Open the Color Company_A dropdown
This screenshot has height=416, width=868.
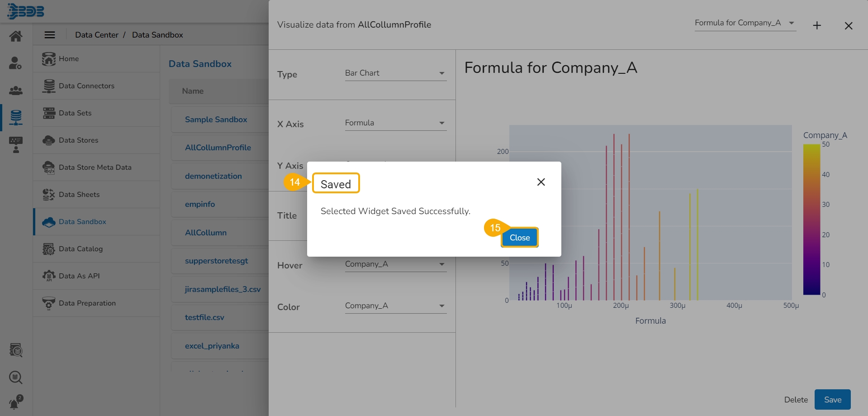point(395,306)
